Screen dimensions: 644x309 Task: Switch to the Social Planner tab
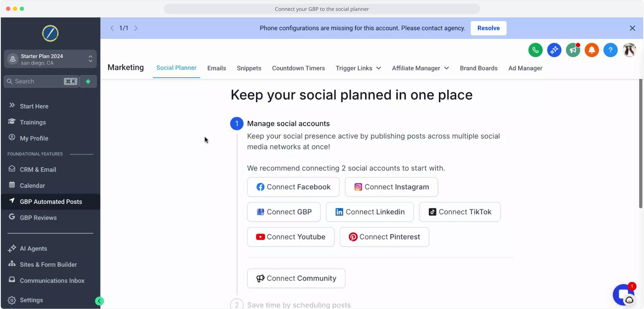176,68
